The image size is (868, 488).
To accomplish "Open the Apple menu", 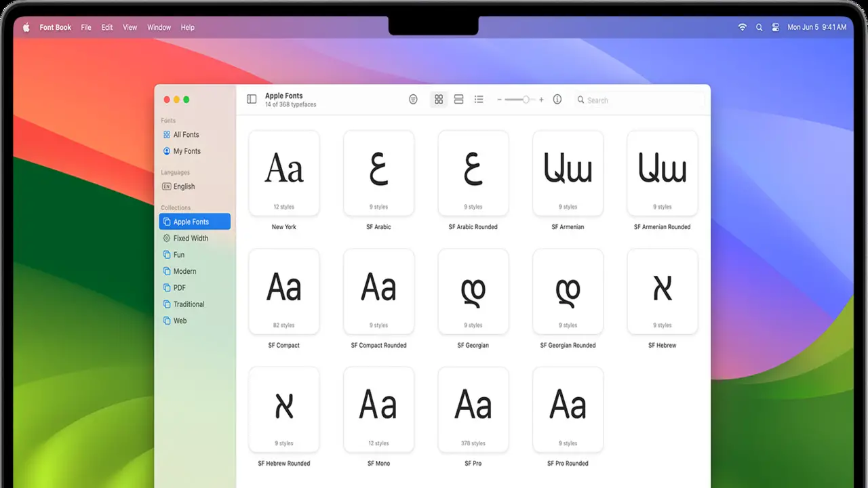I will pos(26,27).
